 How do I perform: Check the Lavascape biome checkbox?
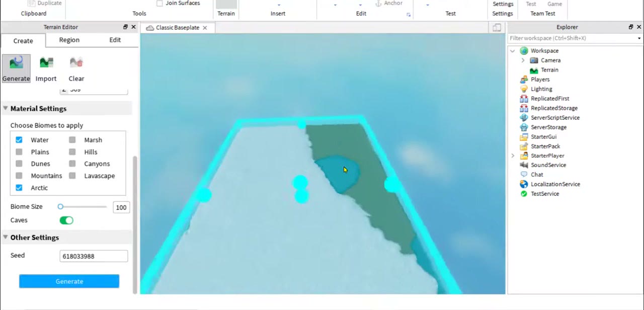tap(72, 176)
